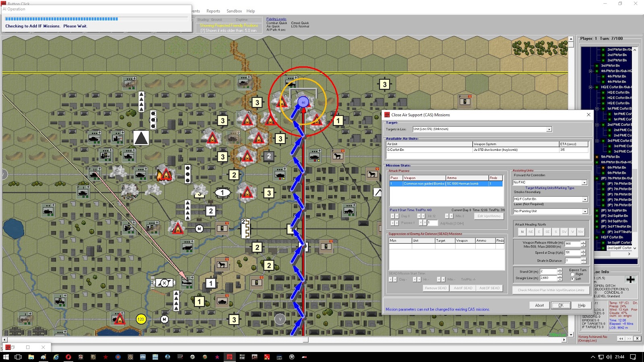Increase the Stand Off value with up arrow
This screenshot has width=644, height=362.
tap(559, 270)
